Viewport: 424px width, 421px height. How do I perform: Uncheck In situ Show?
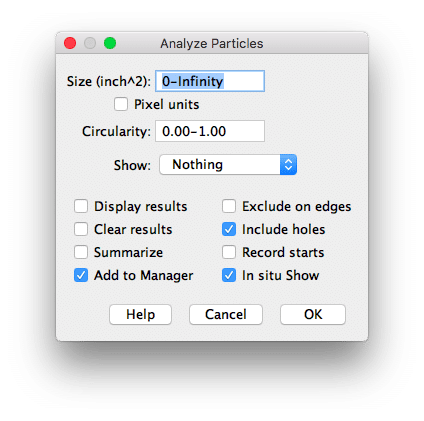[229, 275]
